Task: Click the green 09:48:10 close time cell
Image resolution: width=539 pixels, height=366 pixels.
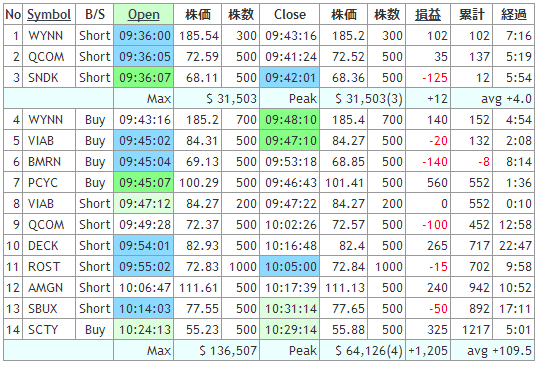Action: [x=290, y=120]
